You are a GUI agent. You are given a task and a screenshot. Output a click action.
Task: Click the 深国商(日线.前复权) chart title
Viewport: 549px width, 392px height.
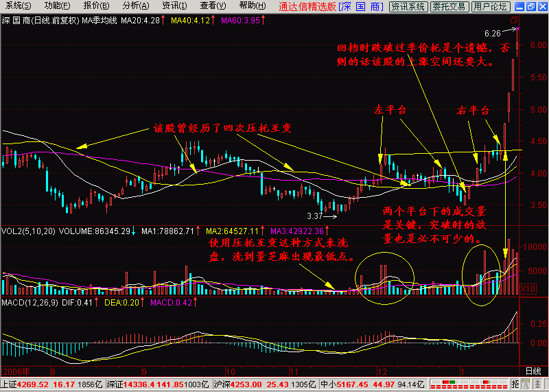[40, 21]
